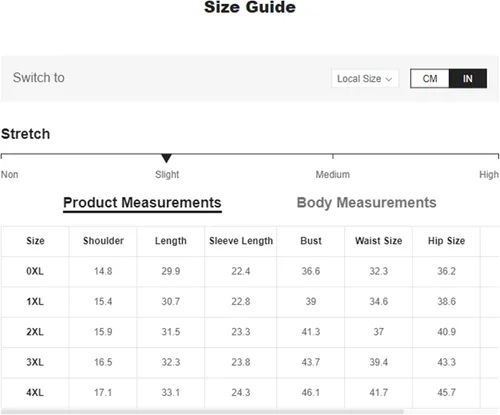Click hip size 38.6 for 1XL
The width and height of the screenshot is (500, 415).
[446, 301]
